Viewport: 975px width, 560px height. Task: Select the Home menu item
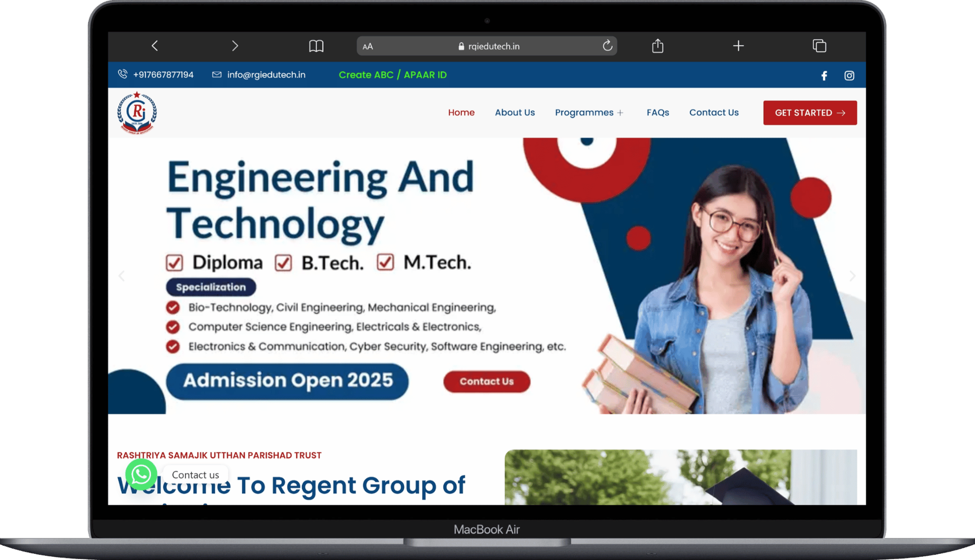pos(461,113)
